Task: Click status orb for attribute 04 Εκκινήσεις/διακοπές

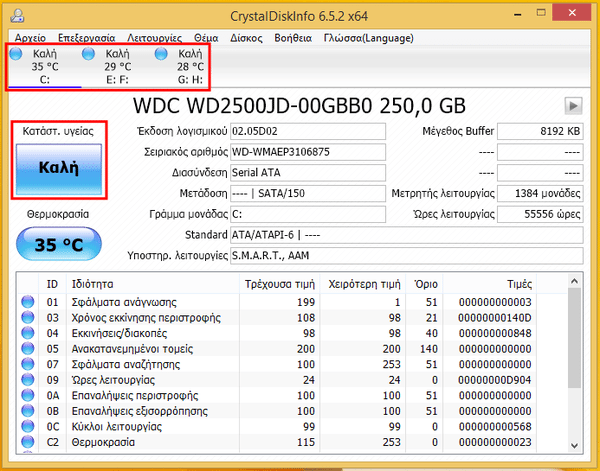Action: click(x=28, y=333)
